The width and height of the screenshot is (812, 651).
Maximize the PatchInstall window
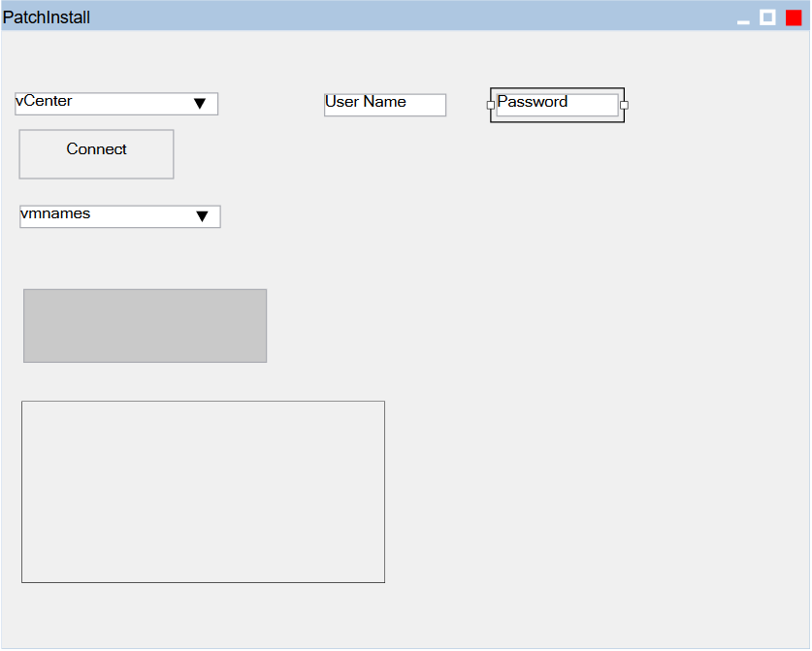pyautogui.click(x=767, y=17)
